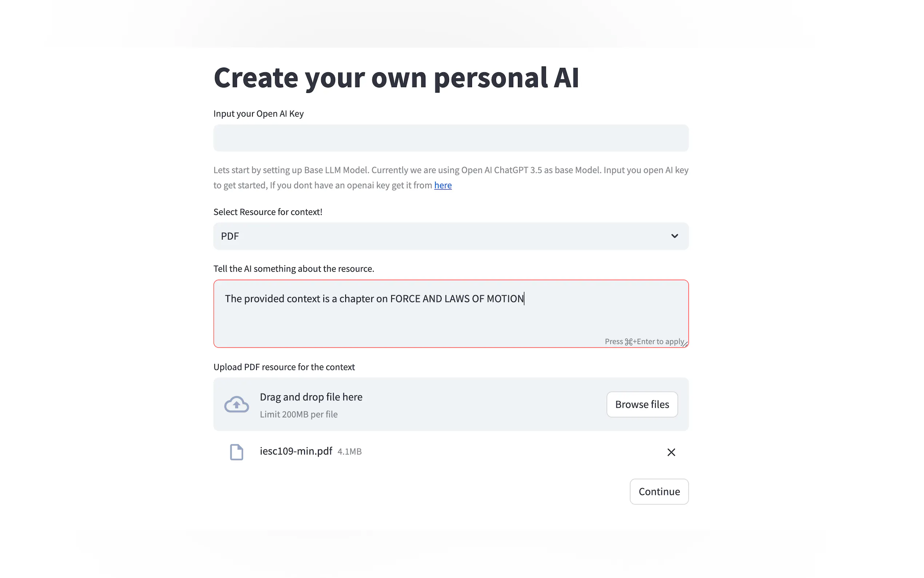
Task: Open the PDF resource type select box
Action: [x=451, y=236]
